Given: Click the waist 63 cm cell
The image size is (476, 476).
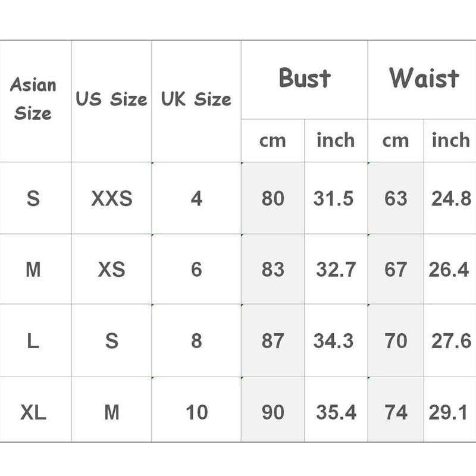Looking at the screenshot, I should click(396, 198).
